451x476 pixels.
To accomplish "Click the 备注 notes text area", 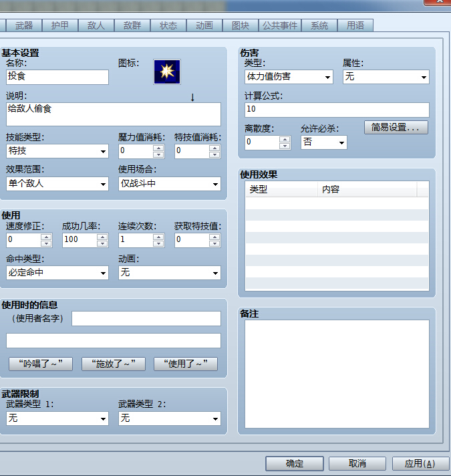I will click(337, 374).
